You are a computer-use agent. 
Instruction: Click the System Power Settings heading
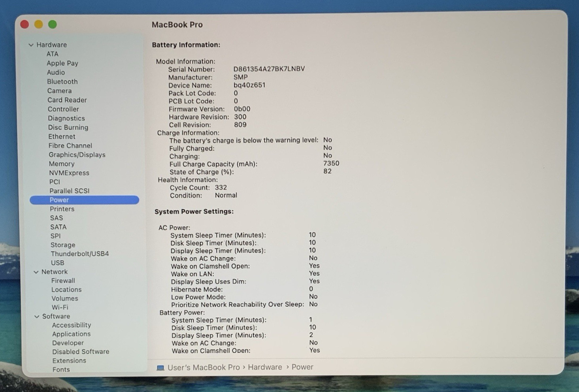pyautogui.click(x=194, y=212)
